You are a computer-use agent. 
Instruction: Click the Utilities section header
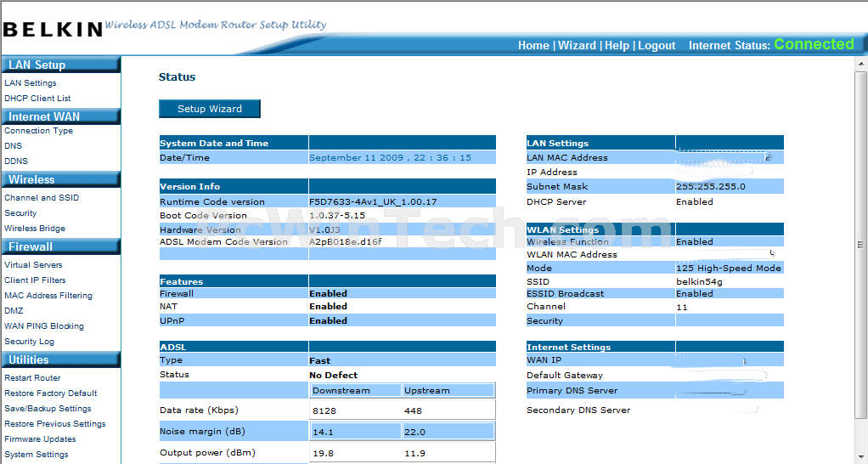click(x=61, y=359)
